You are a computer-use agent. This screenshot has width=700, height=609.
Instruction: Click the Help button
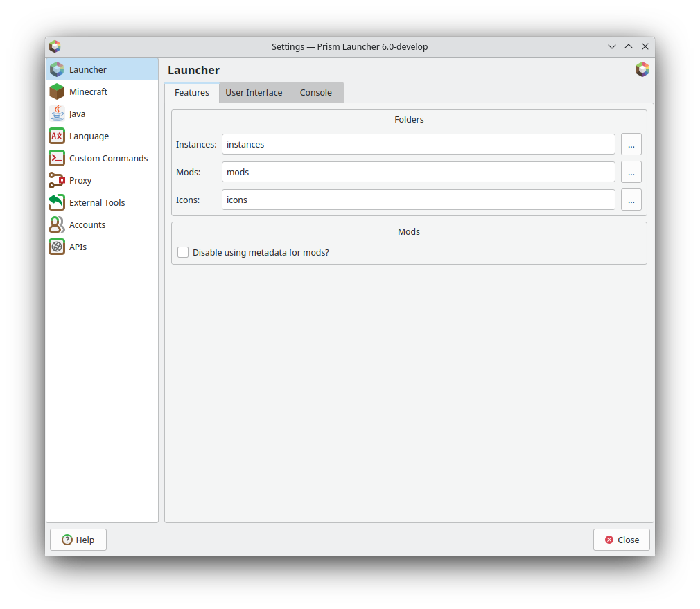pyautogui.click(x=78, y=539)
